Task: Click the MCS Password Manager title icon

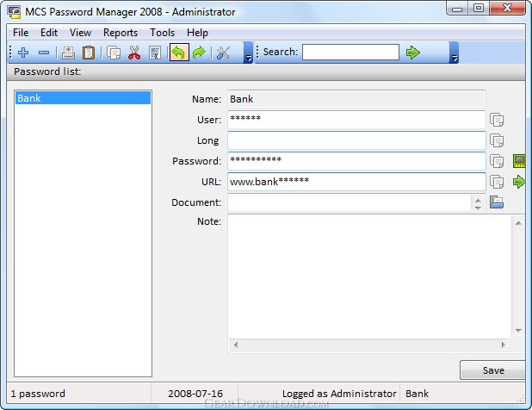Action: click(15, 12)
